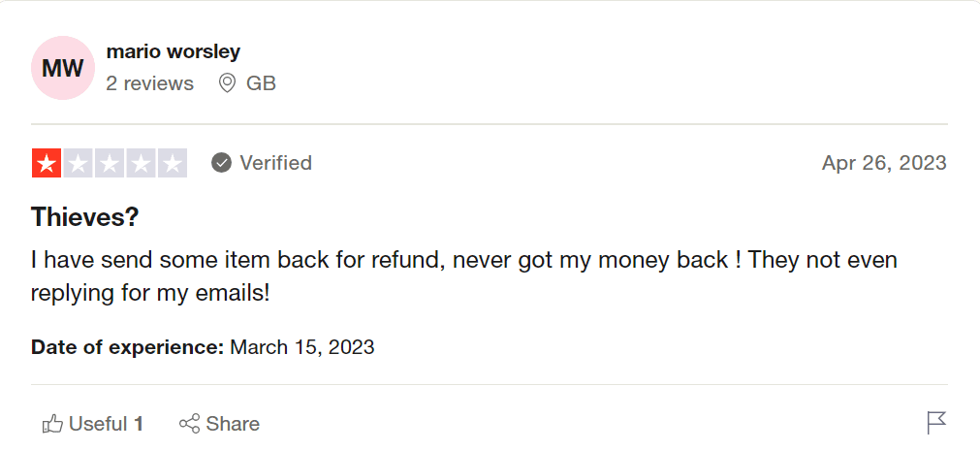The width and height of the screenshot is (980, 451).
Task: Click the Share network icon
Action: [189, 424]
